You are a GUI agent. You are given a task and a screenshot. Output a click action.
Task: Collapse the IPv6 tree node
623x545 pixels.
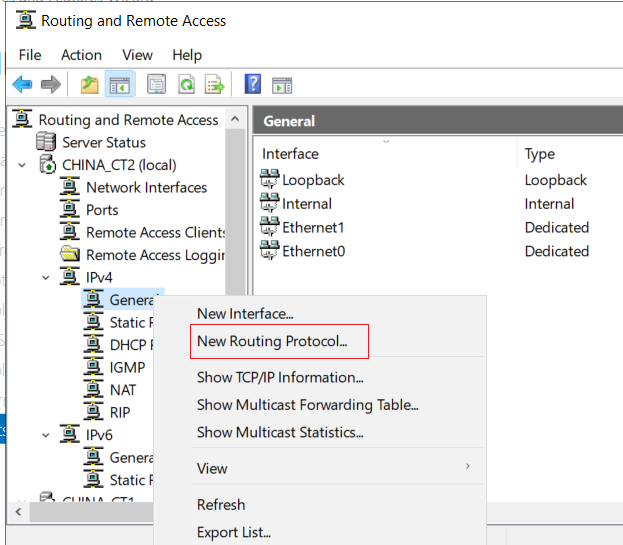[x=46, y=435]
